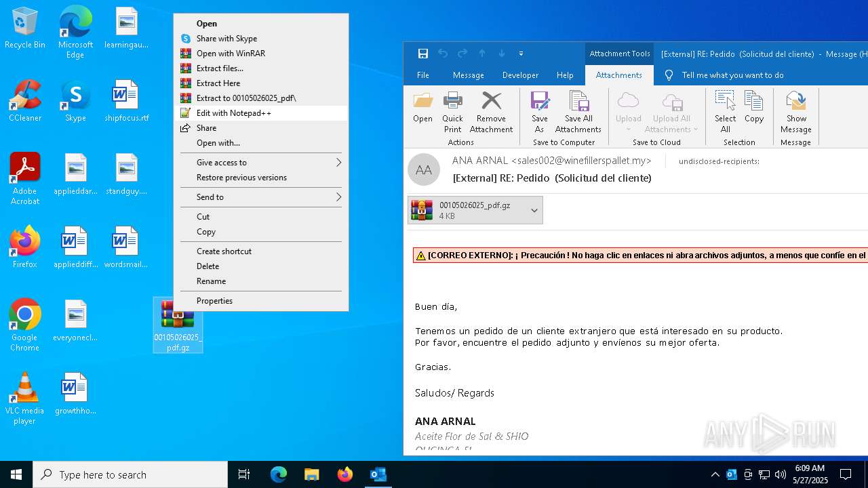Image resolution: width=868 pixels, height=488 pixels.
Task: Choose Open in the context menu
Action: coord(261,24)
